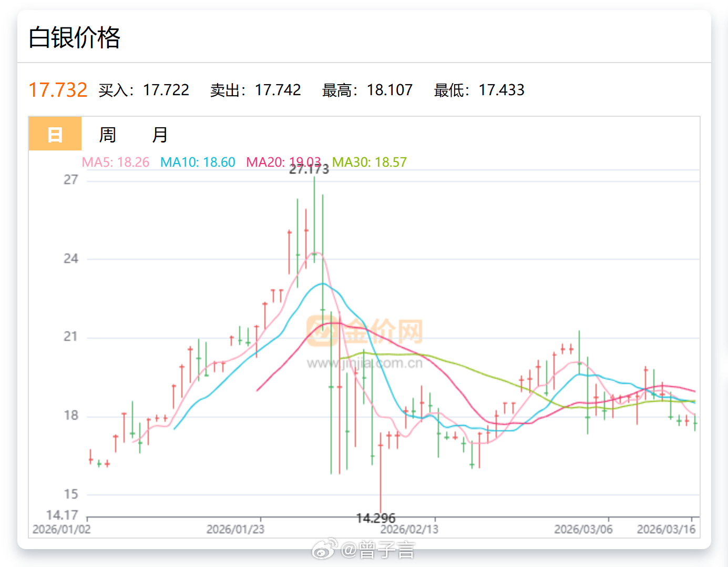The image size is (728, 567).
Task: Click the 2026/01/23 date axis label
Action: [235, 529]
